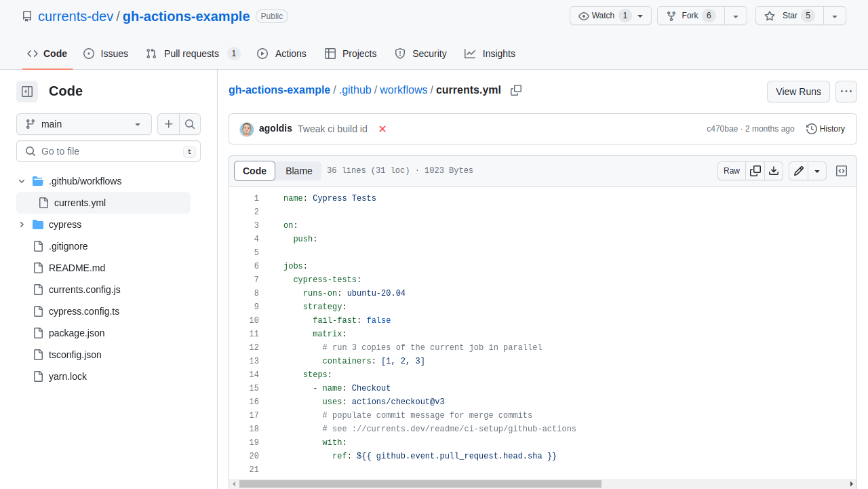This screenshot has width=868, height=489.
Task: Open the gh-actions-example repo title link
Action: coord(186,16)
